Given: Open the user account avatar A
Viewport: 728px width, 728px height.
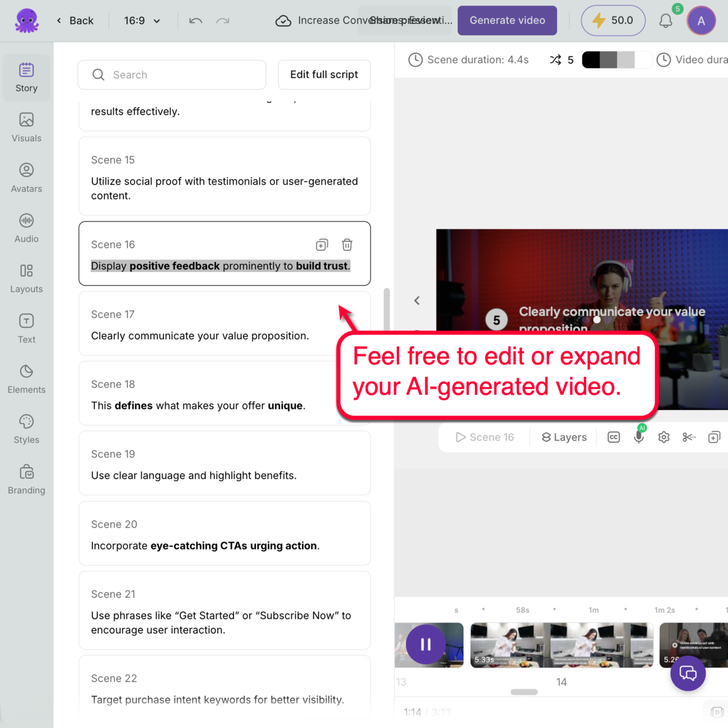Looking at the screenshot, I should 701,21.
